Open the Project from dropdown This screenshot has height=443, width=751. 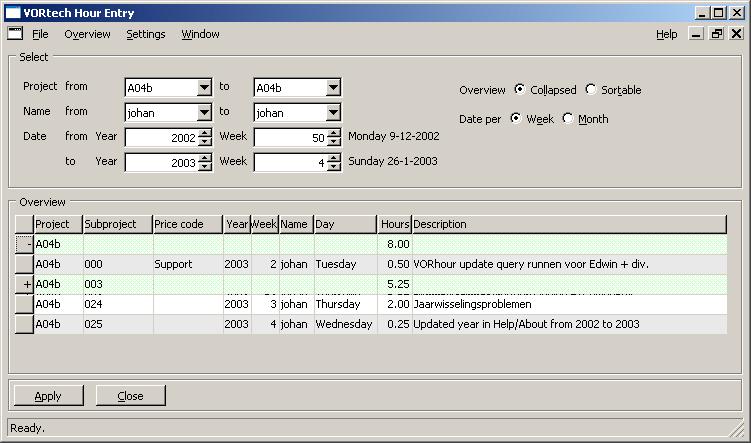click(204, 88)
